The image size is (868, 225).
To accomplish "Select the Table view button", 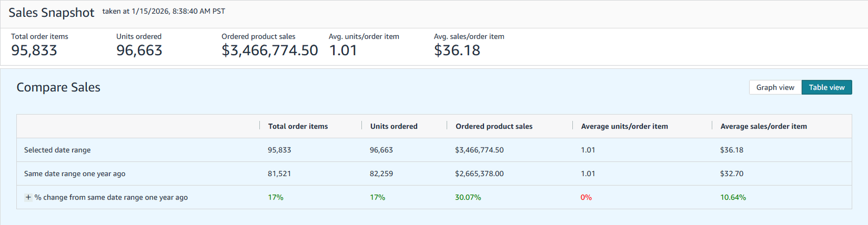I will [826, 87].
